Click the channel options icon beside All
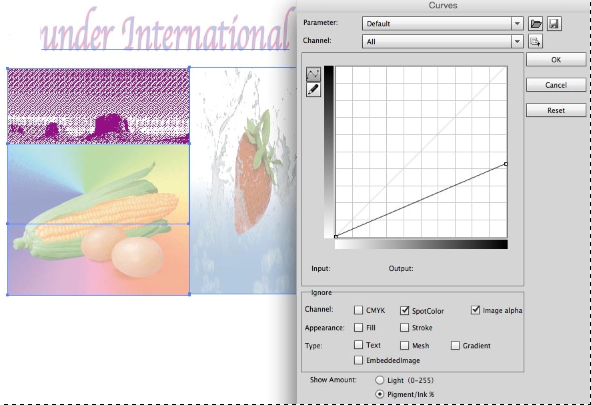 coord(535,41)
